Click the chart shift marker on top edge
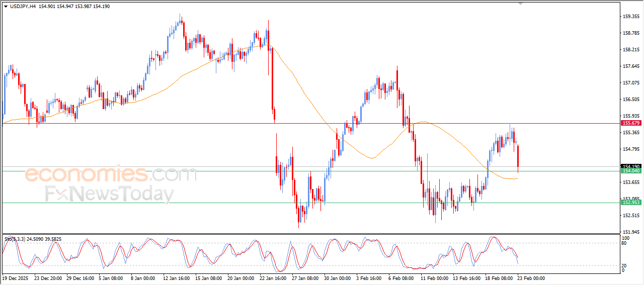This screenshot has height=285, width=644. [521, 4]
